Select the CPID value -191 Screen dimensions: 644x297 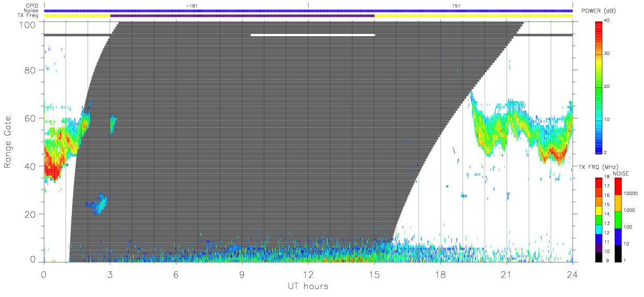tap(192, 6)
